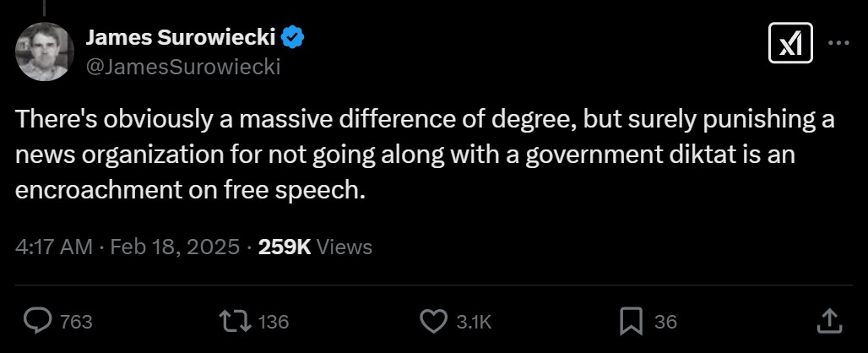This screenshot has width=868, height=353.
Task: Bookmark this post using bookmark icon
Action: [630, 321]
